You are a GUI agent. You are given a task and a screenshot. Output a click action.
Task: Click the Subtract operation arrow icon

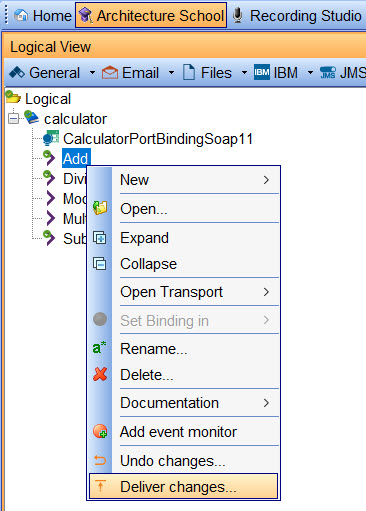[x=49, y=238]
